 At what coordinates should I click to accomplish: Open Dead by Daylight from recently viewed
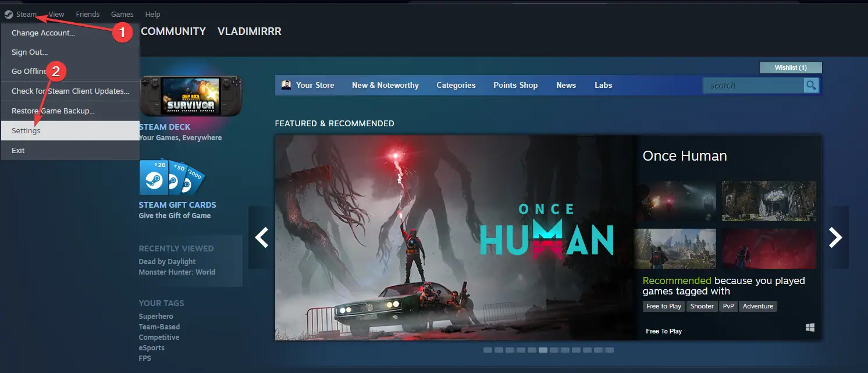pos(167,262)
